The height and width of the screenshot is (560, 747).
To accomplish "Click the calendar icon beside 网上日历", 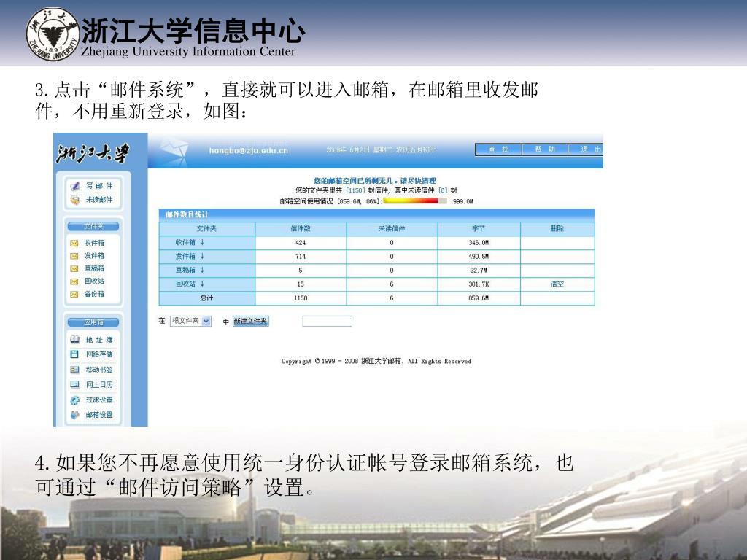I will (x=75, y=384).
